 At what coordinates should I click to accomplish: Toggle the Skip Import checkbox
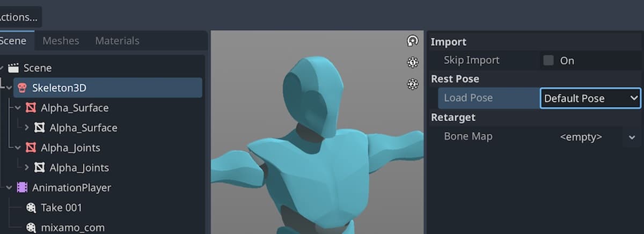pyautogui.click(x=548, y=60)
